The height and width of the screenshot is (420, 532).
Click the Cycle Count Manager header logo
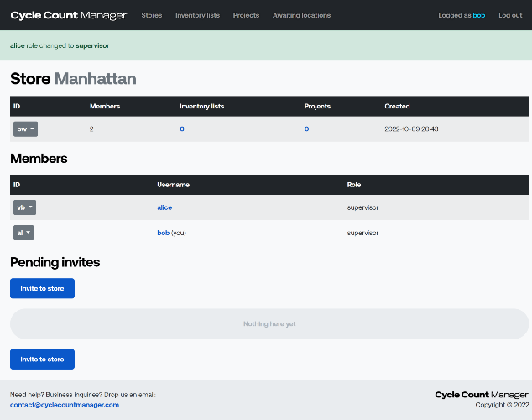point(69,15)
